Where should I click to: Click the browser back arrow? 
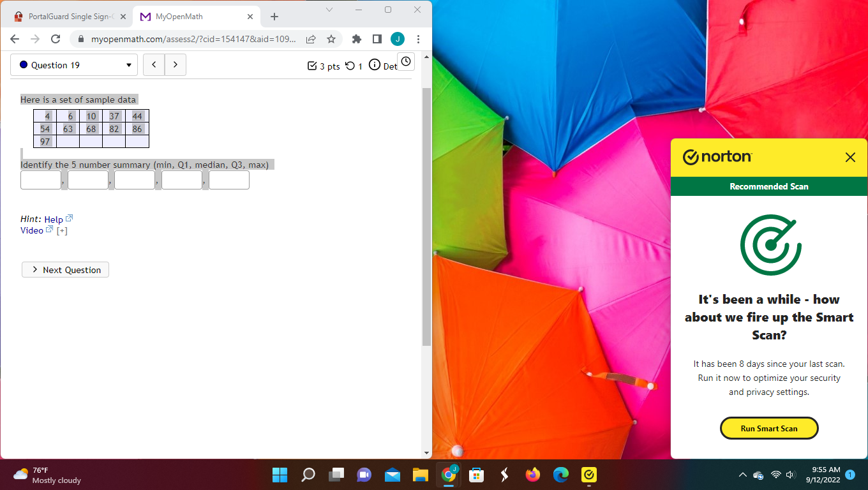tap(15, 40)
